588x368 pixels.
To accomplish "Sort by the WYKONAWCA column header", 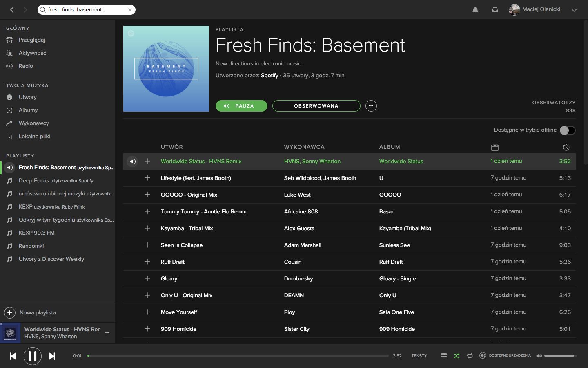I will coord(304,147).
